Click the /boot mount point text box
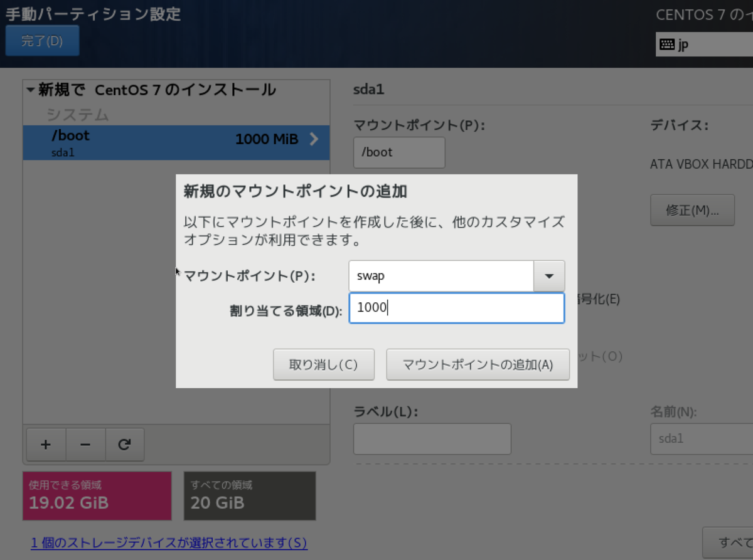 point(399,152)
